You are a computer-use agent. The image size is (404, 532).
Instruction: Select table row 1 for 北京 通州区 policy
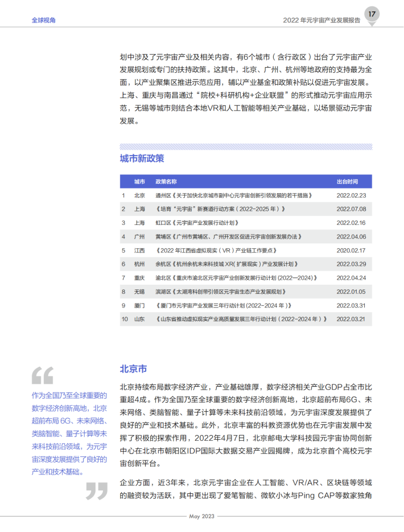pyautogui.click(x=246, y=195)
